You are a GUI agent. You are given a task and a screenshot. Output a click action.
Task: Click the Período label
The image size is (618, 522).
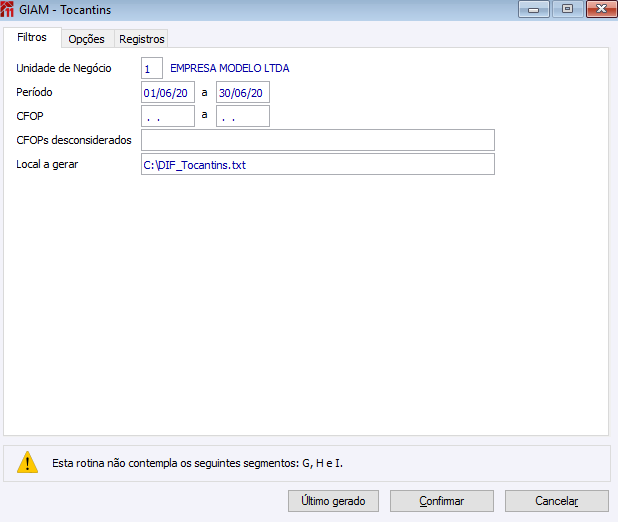[x=34, y=92]
